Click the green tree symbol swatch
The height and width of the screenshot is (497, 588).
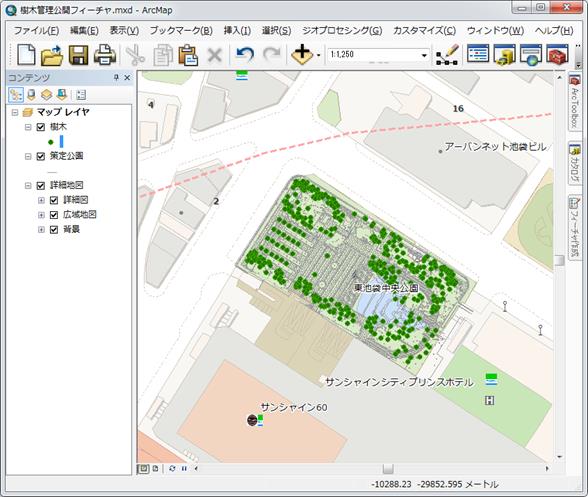(51, 142)
